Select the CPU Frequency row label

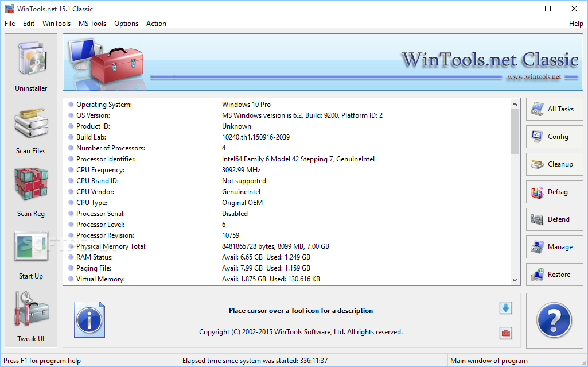coord(100,170)
